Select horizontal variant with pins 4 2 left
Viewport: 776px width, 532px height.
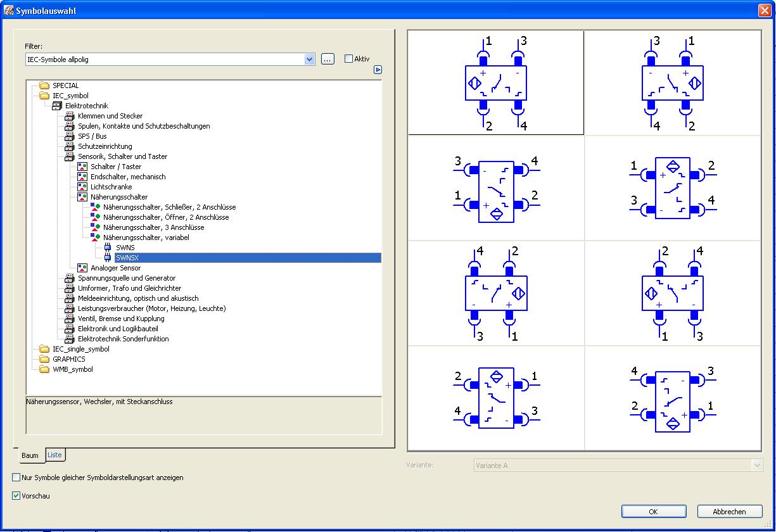click(673, 398)
